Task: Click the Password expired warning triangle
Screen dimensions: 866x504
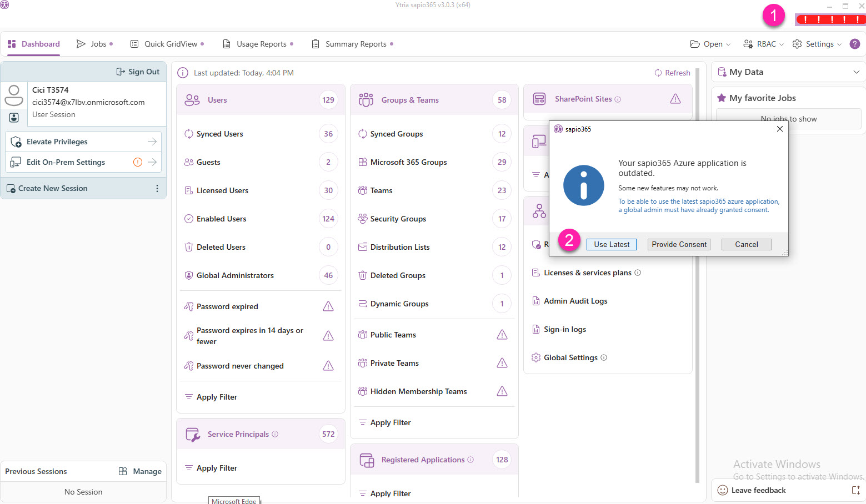Action: (328, 306)
